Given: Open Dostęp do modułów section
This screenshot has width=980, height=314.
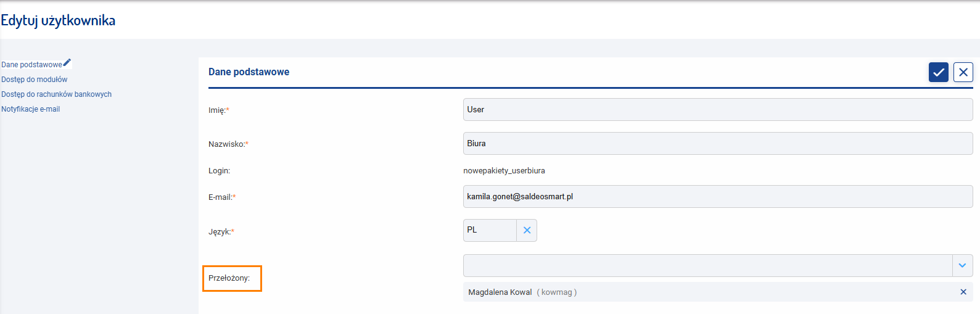Looking at the screenshot, I should 34,80.
